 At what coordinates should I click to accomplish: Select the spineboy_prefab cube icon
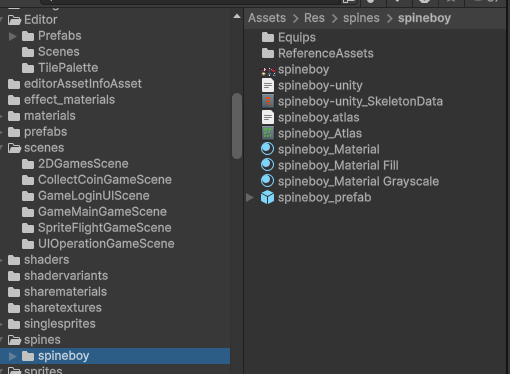(268, 197)
